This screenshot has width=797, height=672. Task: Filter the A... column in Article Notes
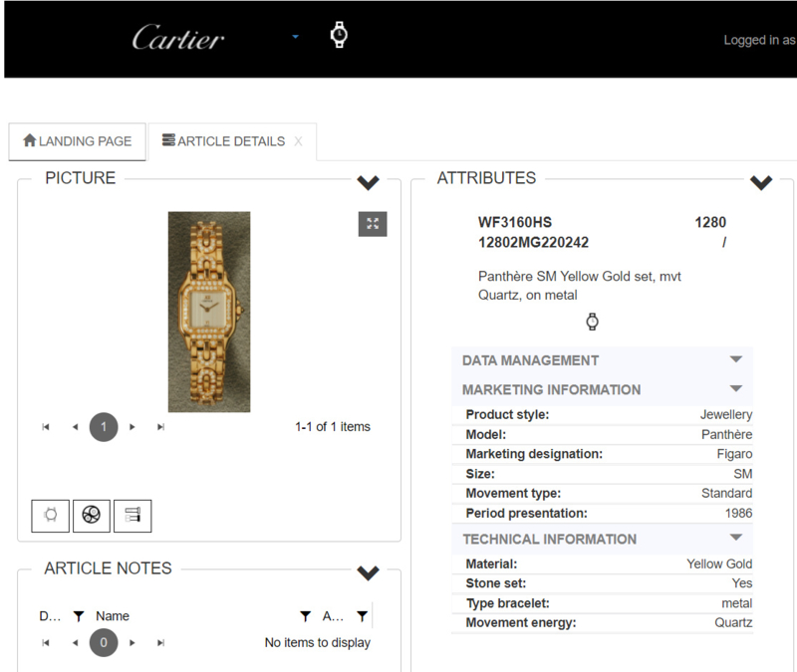362,616
